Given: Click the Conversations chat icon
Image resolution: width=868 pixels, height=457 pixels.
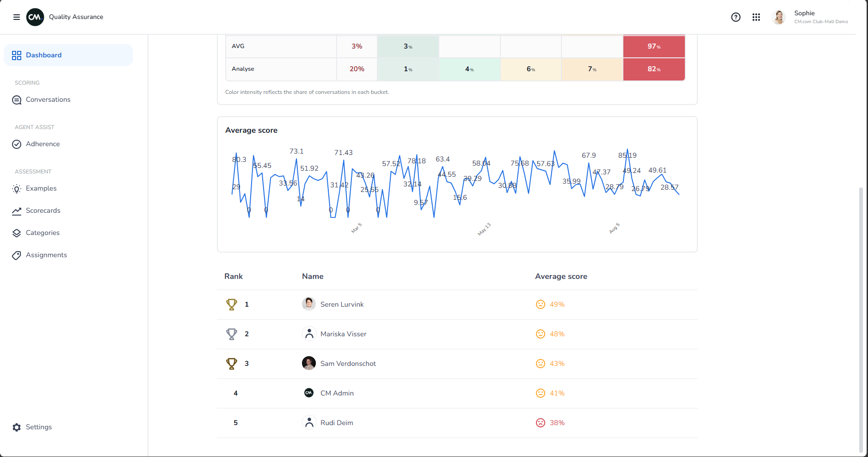Looking at the screenshot, I should tap(17, 100).
